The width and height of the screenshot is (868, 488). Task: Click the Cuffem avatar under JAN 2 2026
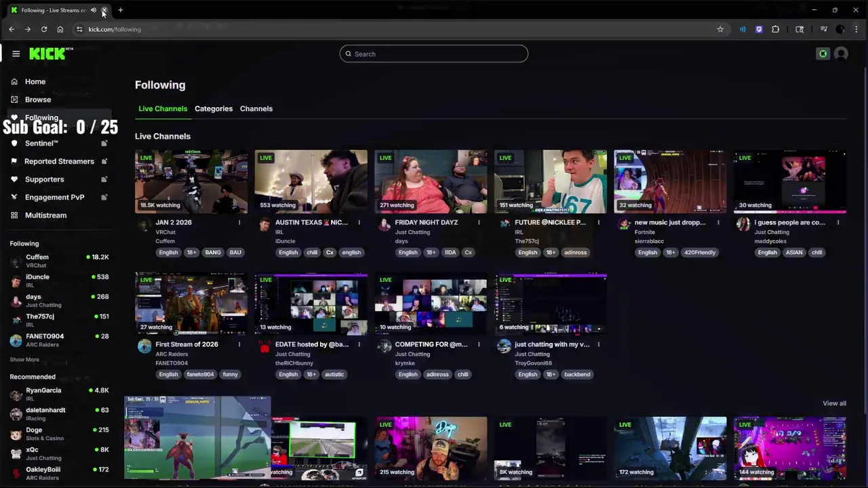point(144,224)
